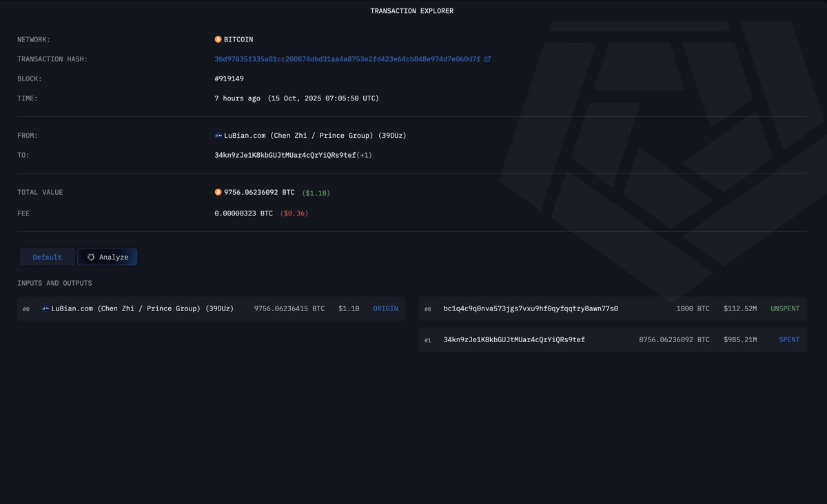Switch to the Analyze tab
Viewport: 827px width, 504px height.
pos(108,257)
